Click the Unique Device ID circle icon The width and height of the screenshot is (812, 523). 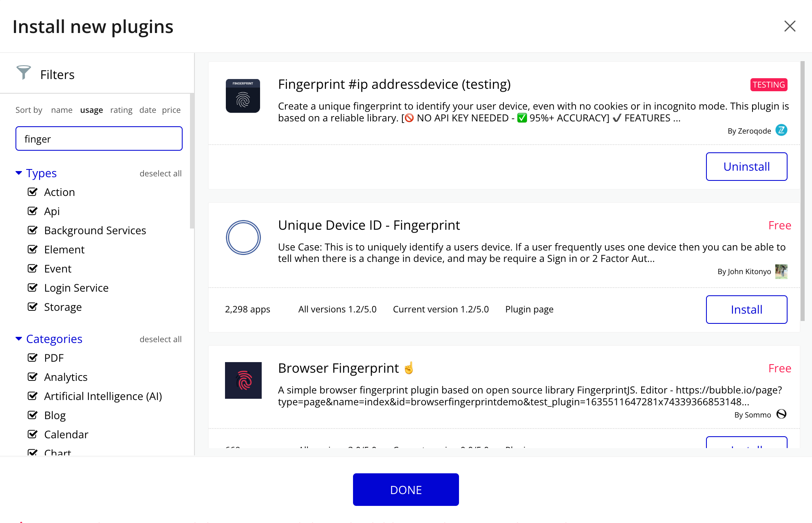243,237
